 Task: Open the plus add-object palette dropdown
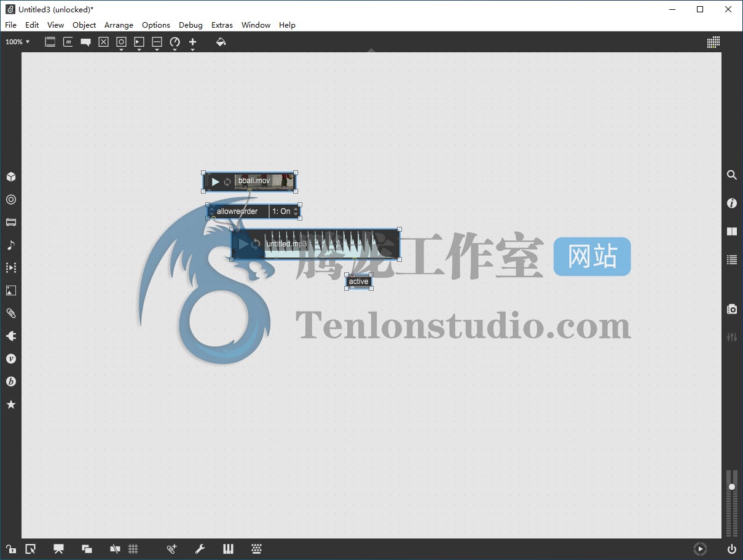(x=192, y=43)
